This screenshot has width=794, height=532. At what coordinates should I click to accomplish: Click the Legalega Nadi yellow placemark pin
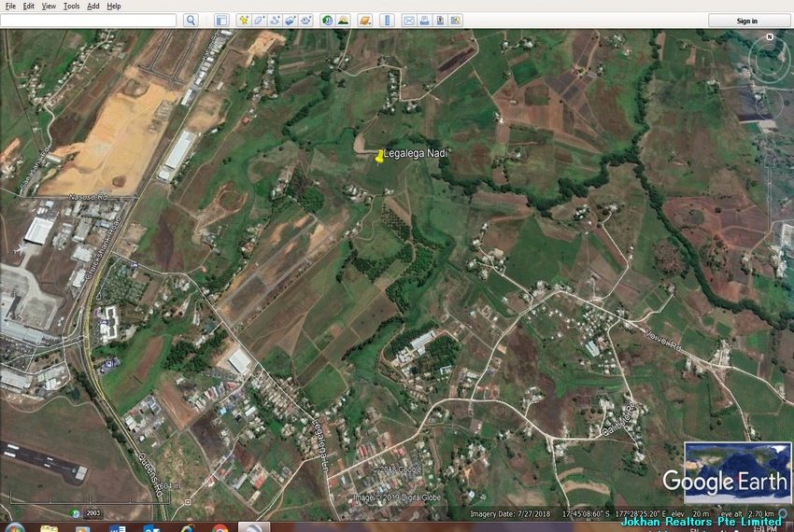coord(379,157)
